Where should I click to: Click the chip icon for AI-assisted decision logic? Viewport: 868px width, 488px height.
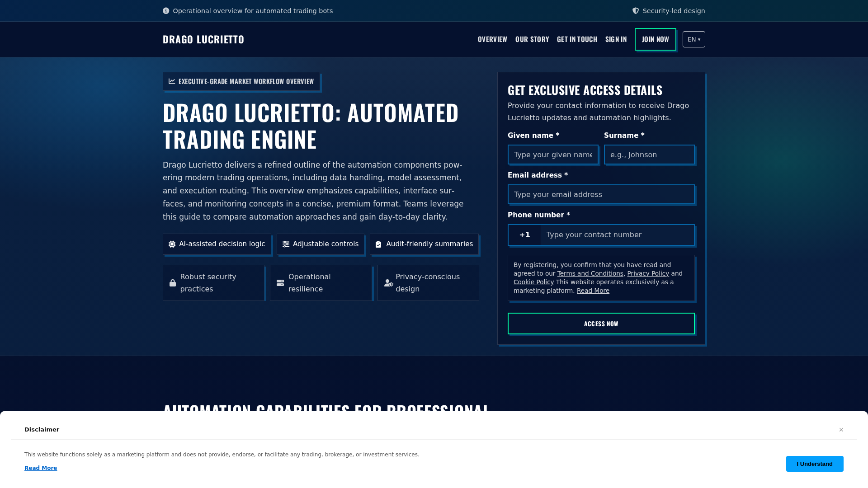tap(172, 244)
